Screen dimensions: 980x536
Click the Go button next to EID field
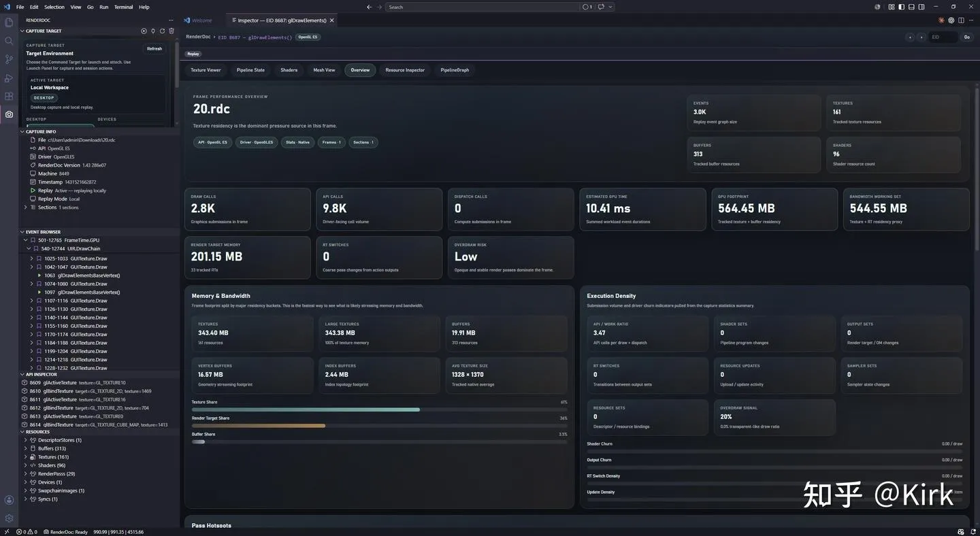click(x=966, y=37)
